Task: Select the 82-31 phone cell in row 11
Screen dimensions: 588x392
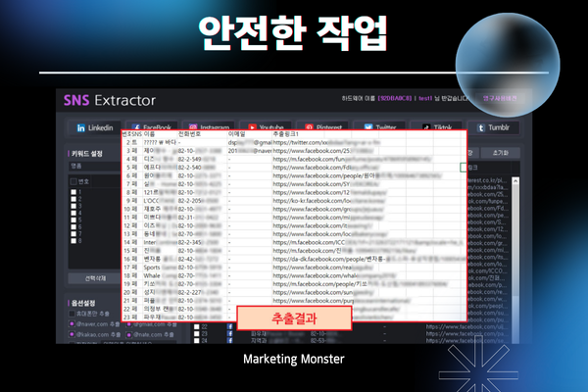Action: click(202, 218)
